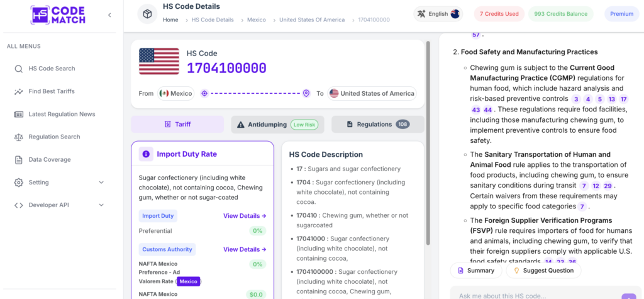Click the HS Code Search magnifier icon
Viewport: 644px width, 299px height.
click(18, 69)
